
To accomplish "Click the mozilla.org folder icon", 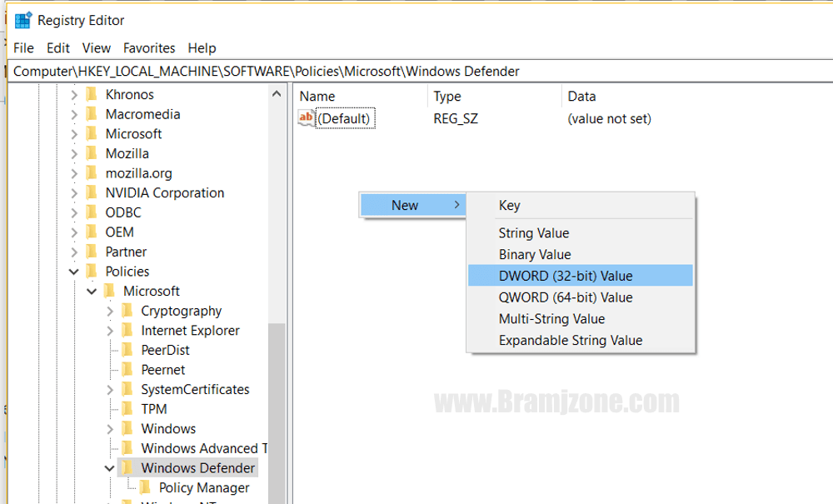I will pos(92,172).
